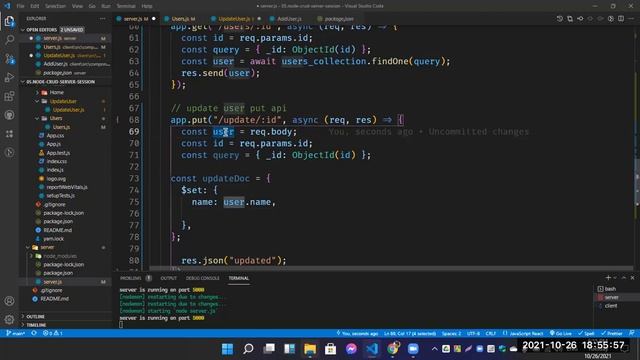Open the Search view in activity bar
This screenshot has height=360, width=640.
click(9, 40)
